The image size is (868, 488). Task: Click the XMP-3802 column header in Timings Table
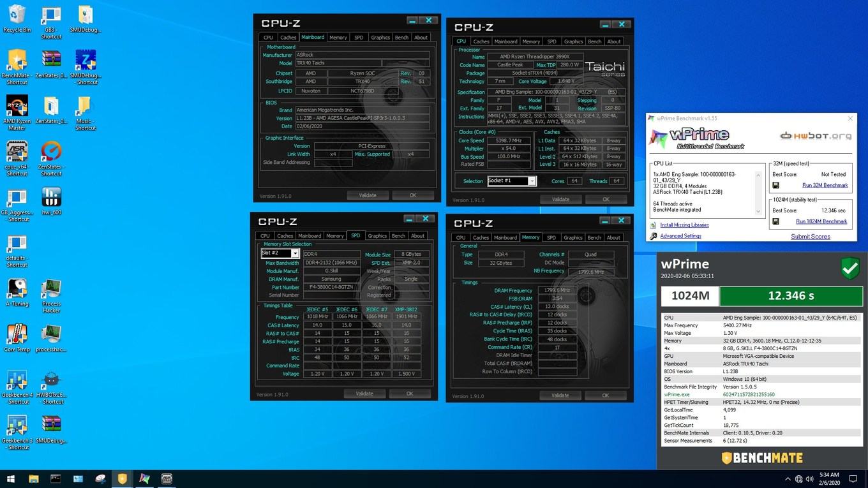407,309
